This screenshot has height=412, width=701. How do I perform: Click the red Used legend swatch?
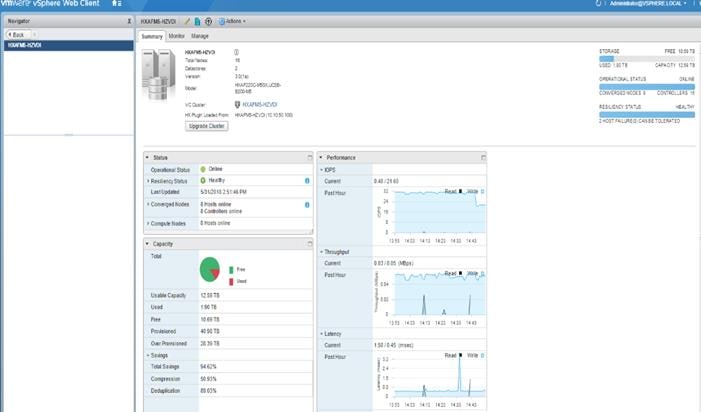pos(231,282)
